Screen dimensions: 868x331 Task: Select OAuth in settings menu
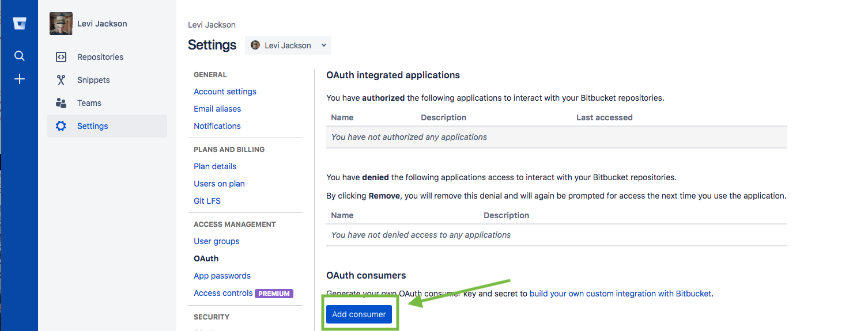click(x=206, y=258)
